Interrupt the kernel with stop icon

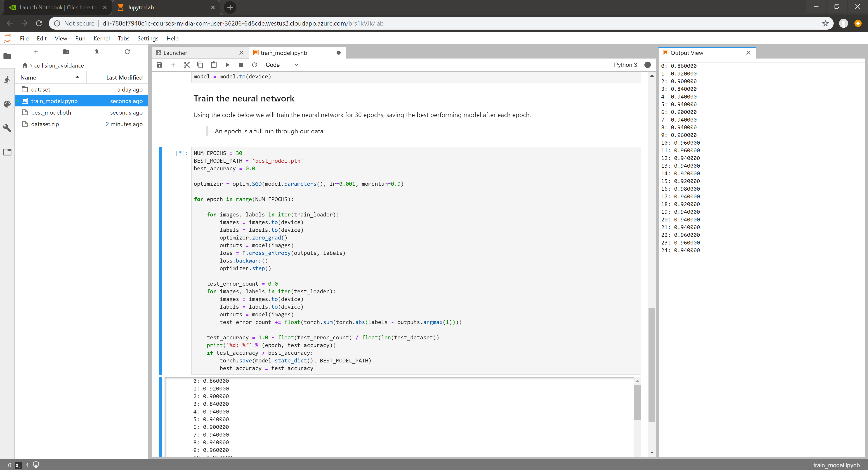coord(241,65)
